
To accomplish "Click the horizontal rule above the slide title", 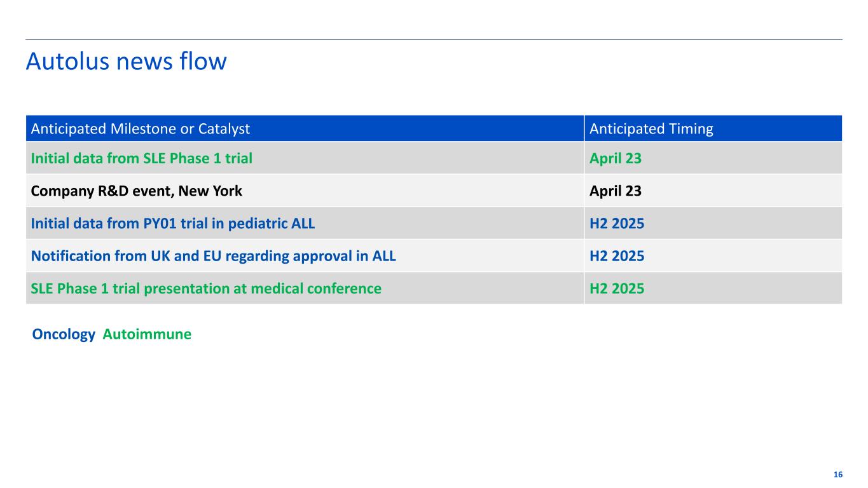I will point(434,40).
